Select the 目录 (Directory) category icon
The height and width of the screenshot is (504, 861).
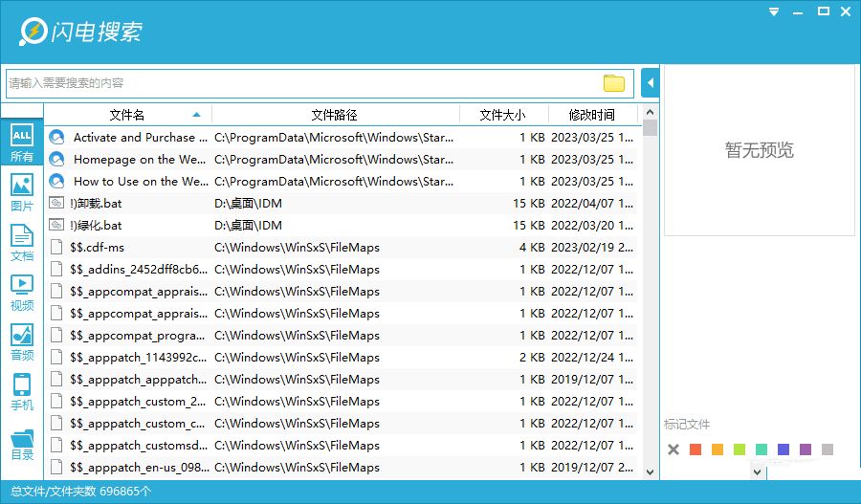21,443
